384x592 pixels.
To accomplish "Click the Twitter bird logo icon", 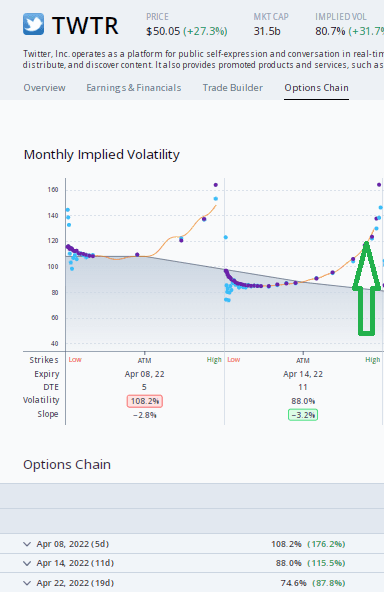I will [33, 24].
